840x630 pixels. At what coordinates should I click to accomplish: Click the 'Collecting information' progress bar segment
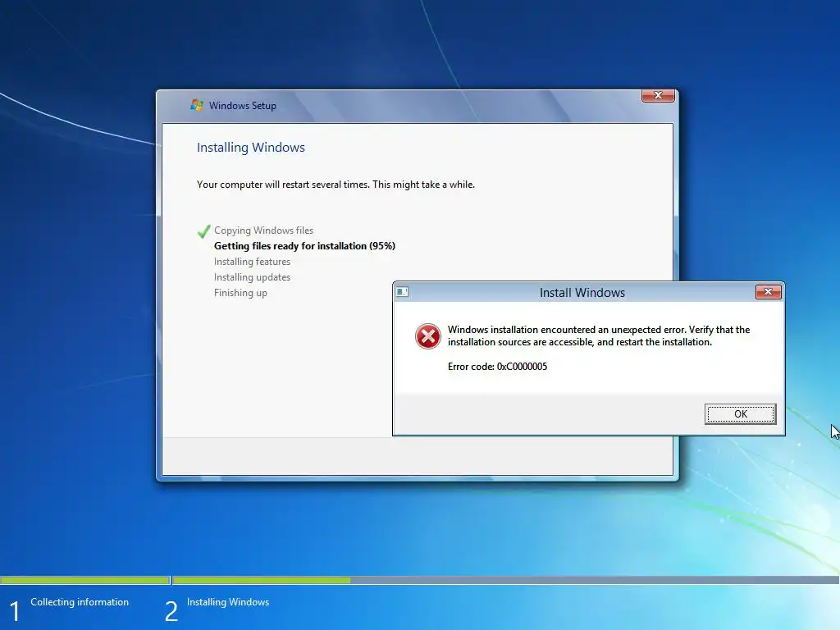84,580
